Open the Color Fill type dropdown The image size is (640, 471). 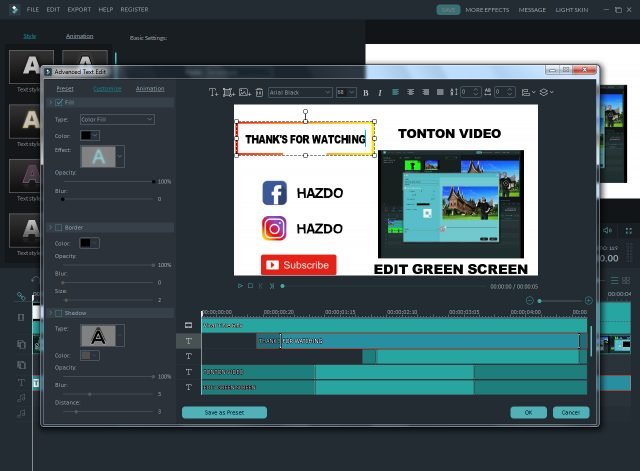[117, 119]
